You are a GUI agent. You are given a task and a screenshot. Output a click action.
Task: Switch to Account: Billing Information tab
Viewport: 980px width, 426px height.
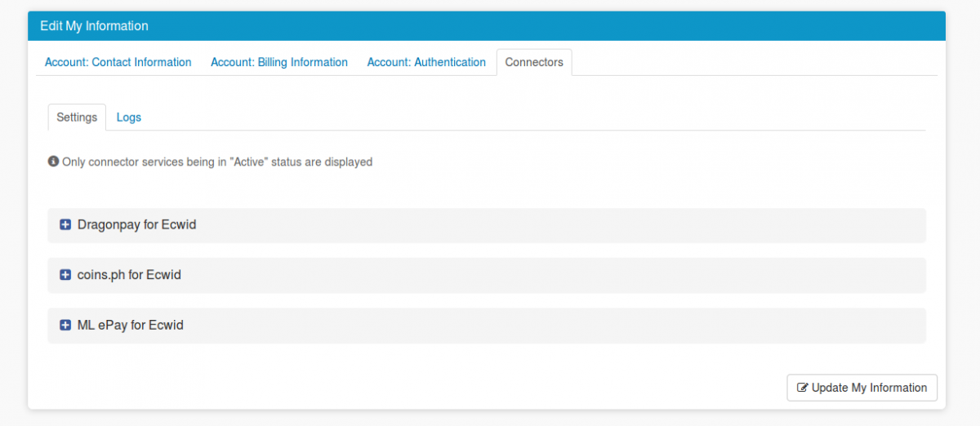279,62
